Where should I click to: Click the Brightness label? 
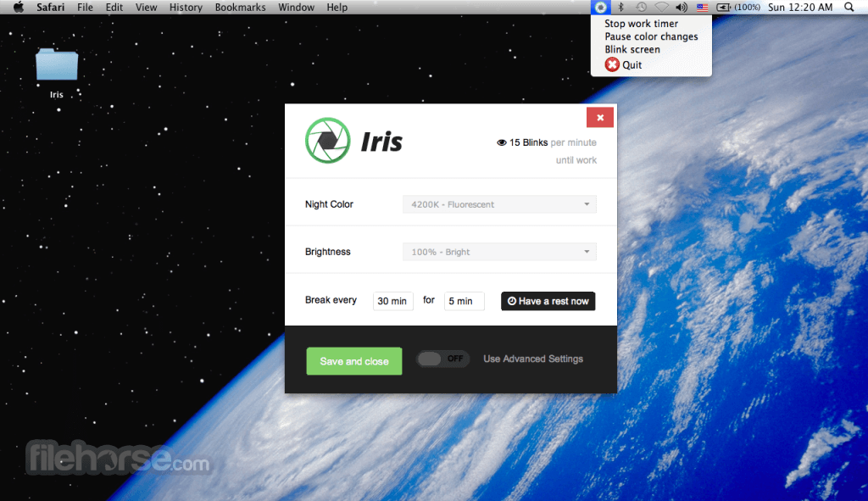point(328,252)
